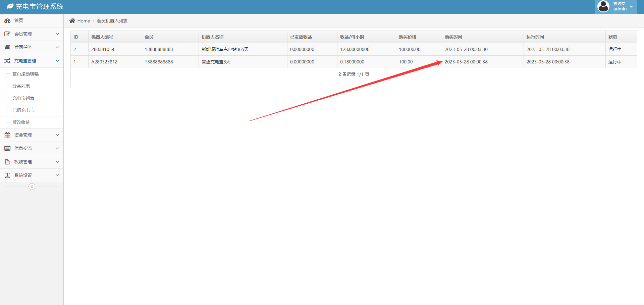644x305 pixels.
Task: Click 运行中 status in row ID 2
Action: pyautogui.click(x=615, y=49)
